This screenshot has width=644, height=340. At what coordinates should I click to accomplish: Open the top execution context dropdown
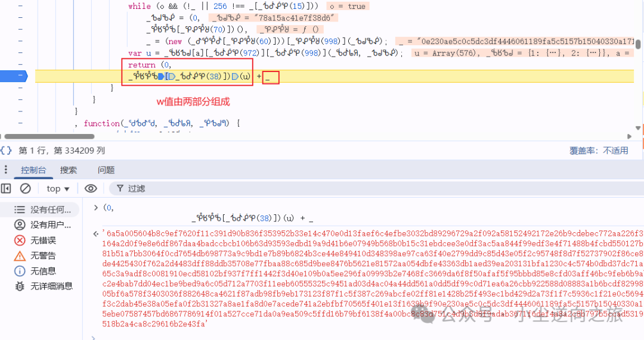57,189
